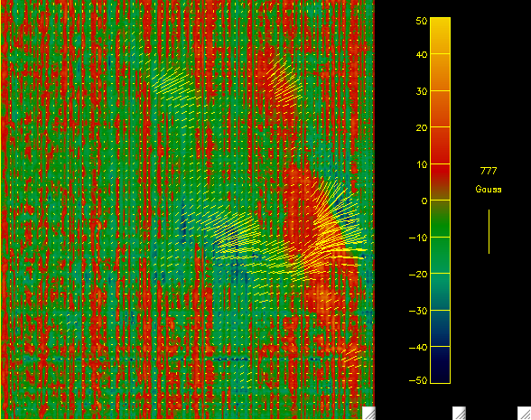Click the resize grip below the vector map
The image size is (531, 420).
(368, 414)
